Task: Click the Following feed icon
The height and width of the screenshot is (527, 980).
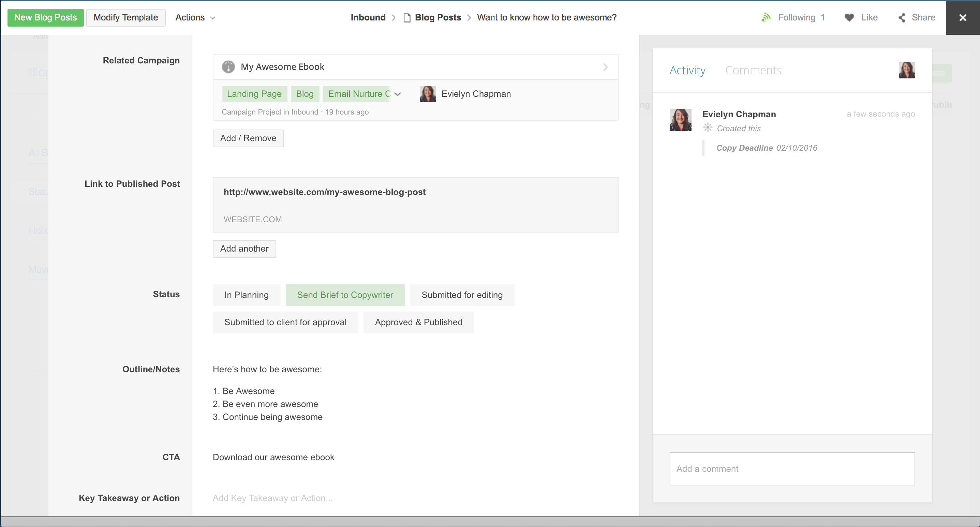Action: (766, 17)
